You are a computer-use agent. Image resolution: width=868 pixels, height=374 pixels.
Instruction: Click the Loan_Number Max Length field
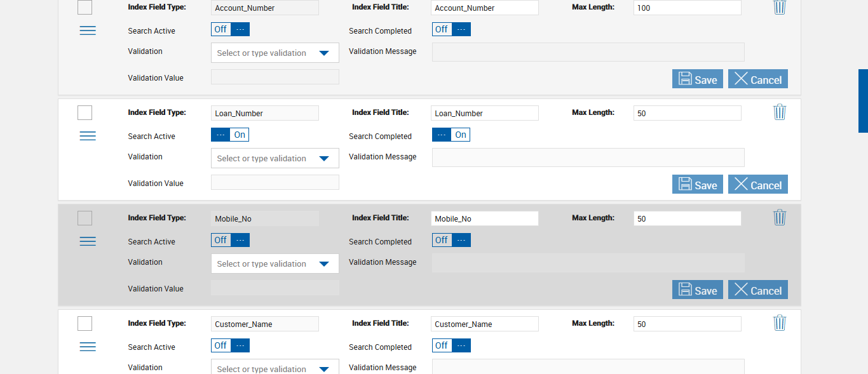[x=687, y=113]
